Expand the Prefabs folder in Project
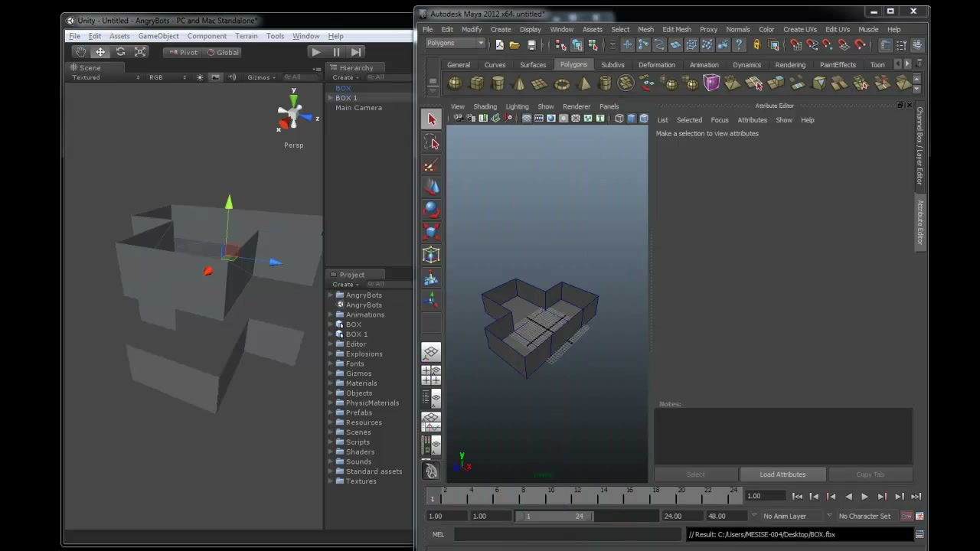This screenshot has width=980, height=551. pos(332,412)
